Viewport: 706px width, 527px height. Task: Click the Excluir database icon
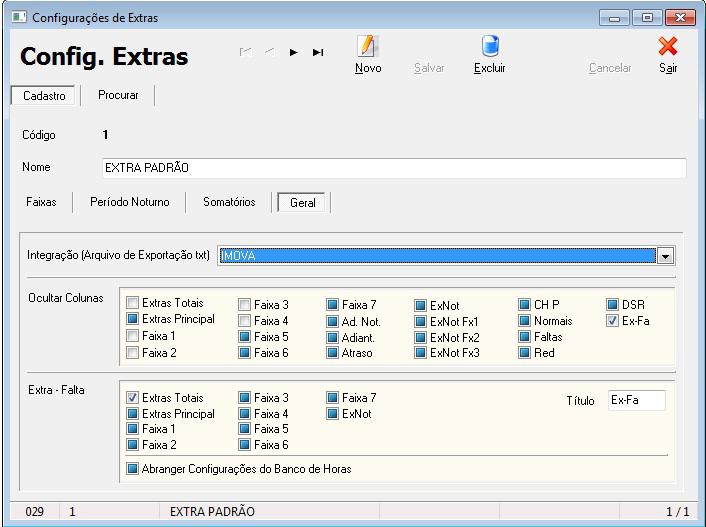pos(490,47)
